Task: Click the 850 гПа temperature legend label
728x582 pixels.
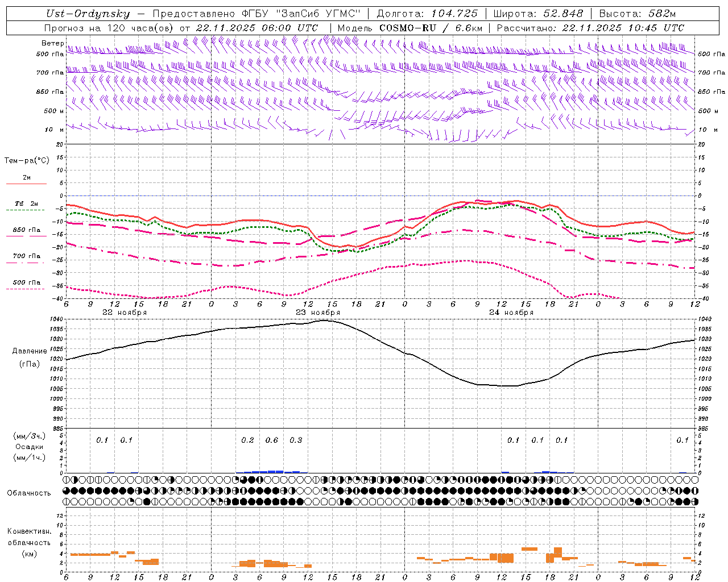Action: tap(27, 230)
